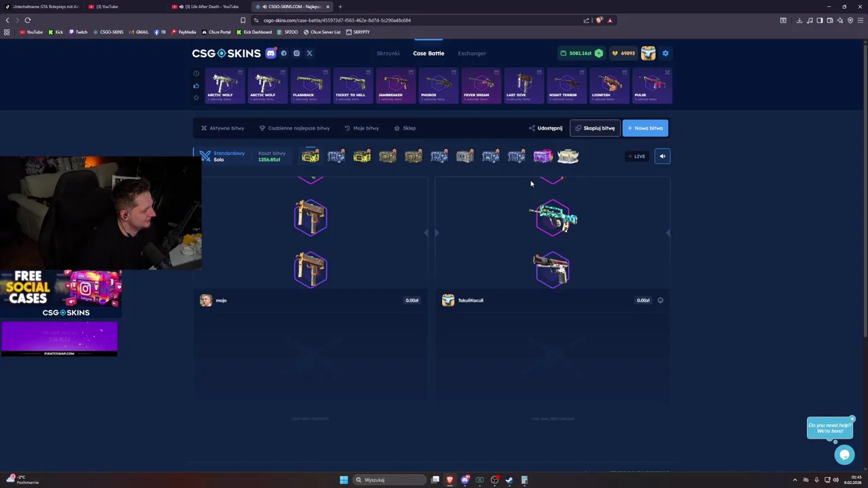This screenshot has height=488, width=868.
Task: Click the 69893 coins balance
Action: 623,53
